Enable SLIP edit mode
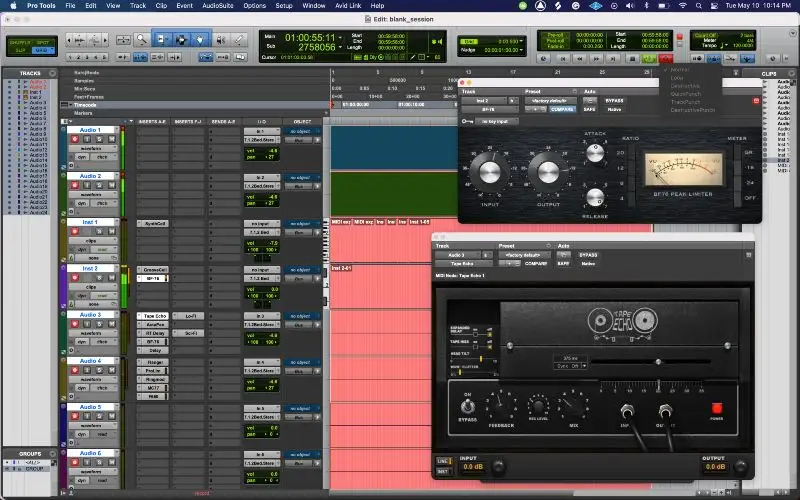800x500 pixels. pyautogui.click(x=20, y=50)
